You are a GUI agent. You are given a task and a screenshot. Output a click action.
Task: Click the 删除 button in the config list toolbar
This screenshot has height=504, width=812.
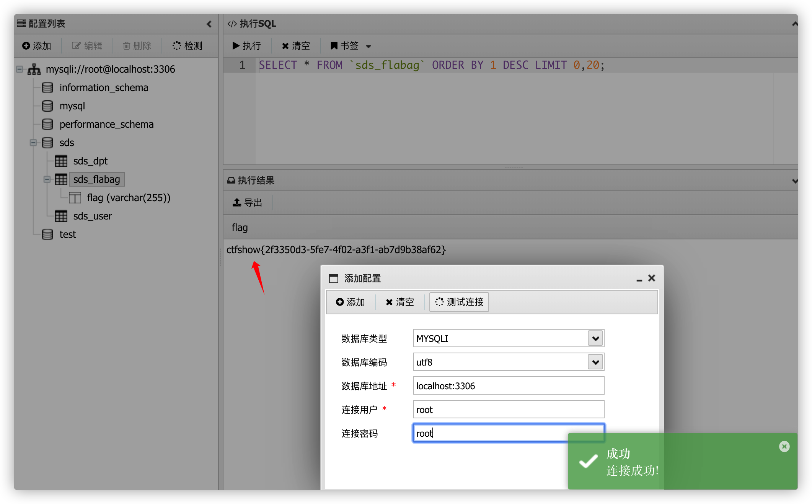(x=137, y=46)
